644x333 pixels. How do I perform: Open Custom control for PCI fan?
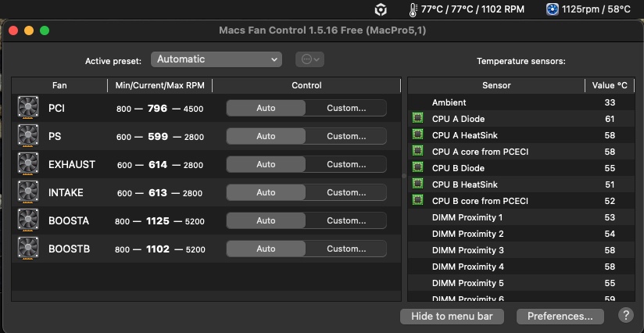coord(345,108)
